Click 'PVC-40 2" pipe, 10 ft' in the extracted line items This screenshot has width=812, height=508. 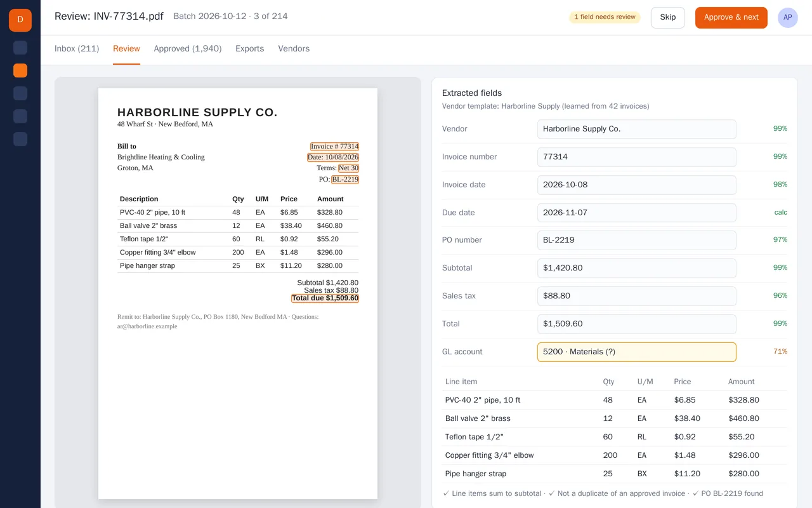click(x=483, y=400)
